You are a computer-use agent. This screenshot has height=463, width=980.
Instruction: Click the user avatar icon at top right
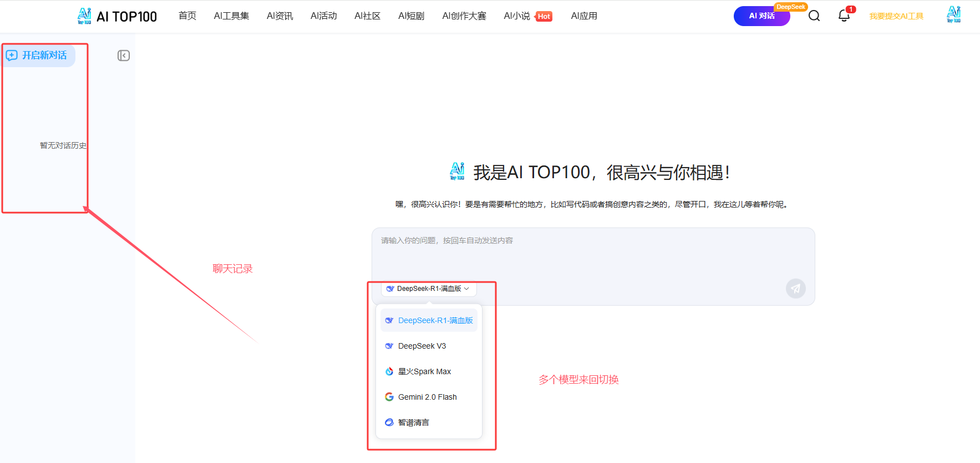click(953, 15)
